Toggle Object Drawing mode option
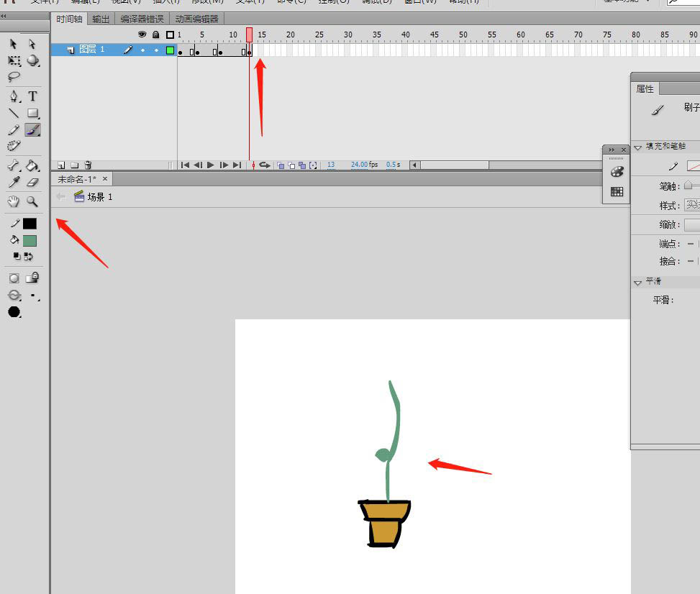 coord(14,278)
